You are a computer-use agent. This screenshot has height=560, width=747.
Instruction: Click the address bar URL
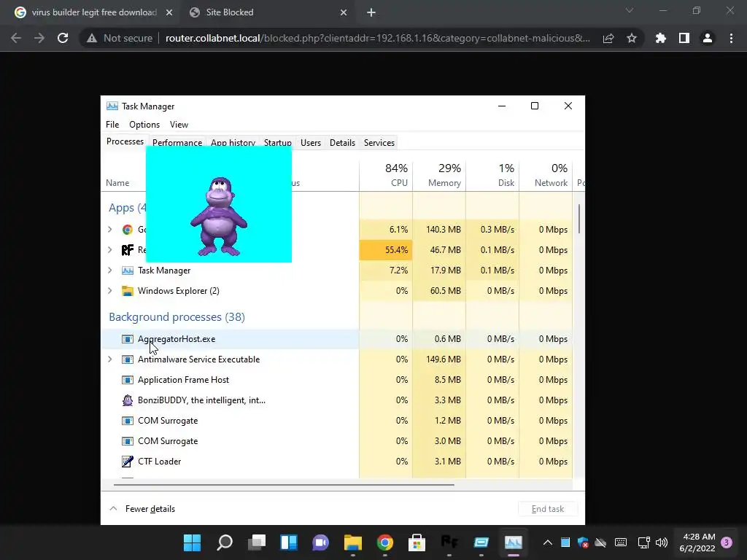click(x=377, y=38)
